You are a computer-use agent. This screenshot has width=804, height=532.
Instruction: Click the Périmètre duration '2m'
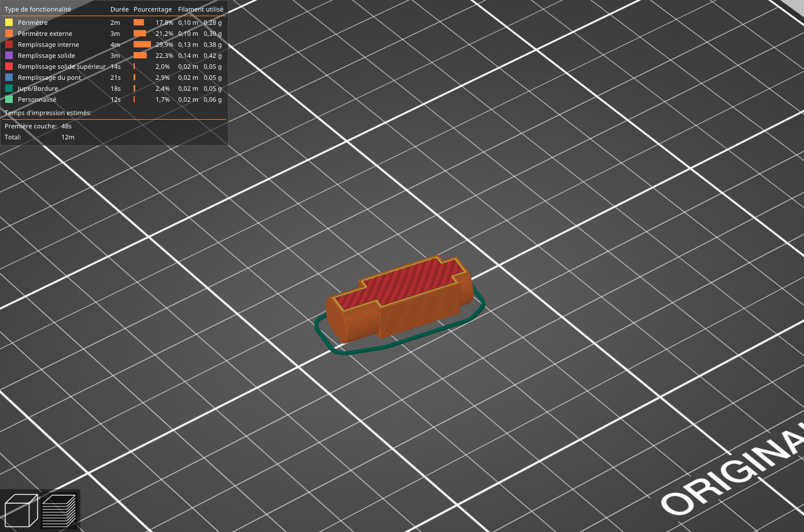115,23
